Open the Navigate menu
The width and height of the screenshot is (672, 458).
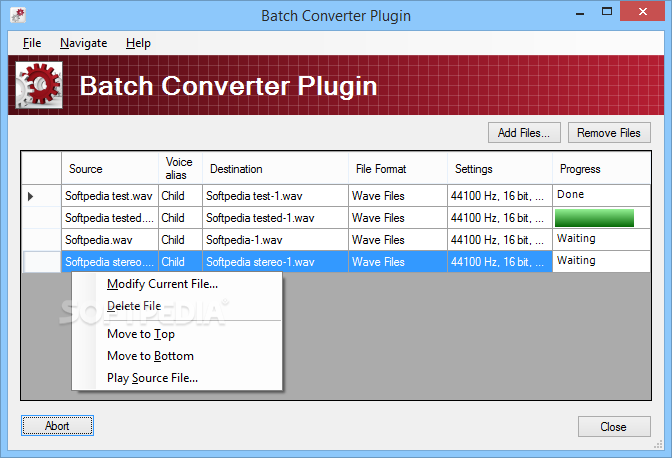(84, 43)
